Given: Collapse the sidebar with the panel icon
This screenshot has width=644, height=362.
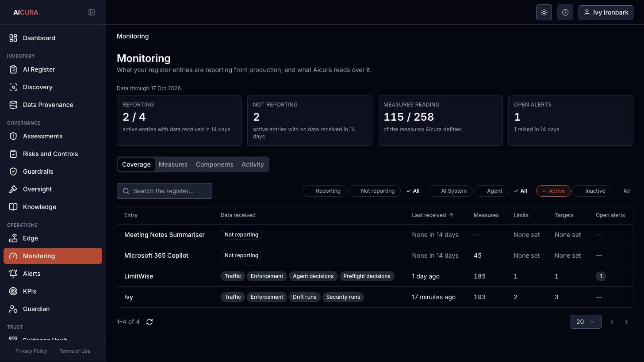Looking at the screenshot, I should 92,12.
